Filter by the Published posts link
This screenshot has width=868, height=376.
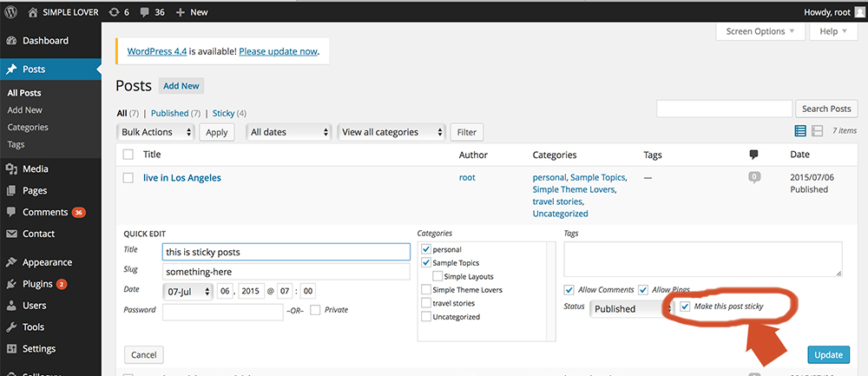pyautogui.click(x=170, y=113)
